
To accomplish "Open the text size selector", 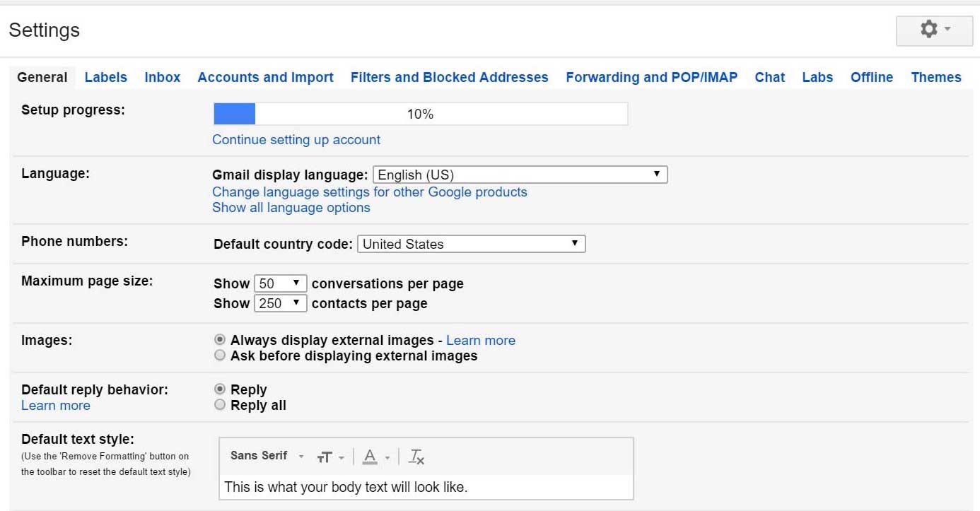I will pyautogui.click(x=330, y=457).
